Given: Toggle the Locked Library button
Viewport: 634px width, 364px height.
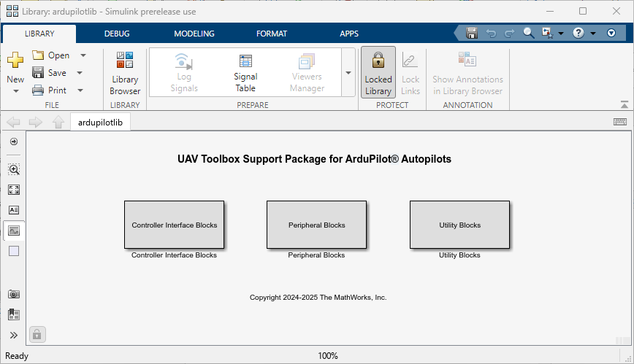Looking at the screenshot, I should [378, 73].
